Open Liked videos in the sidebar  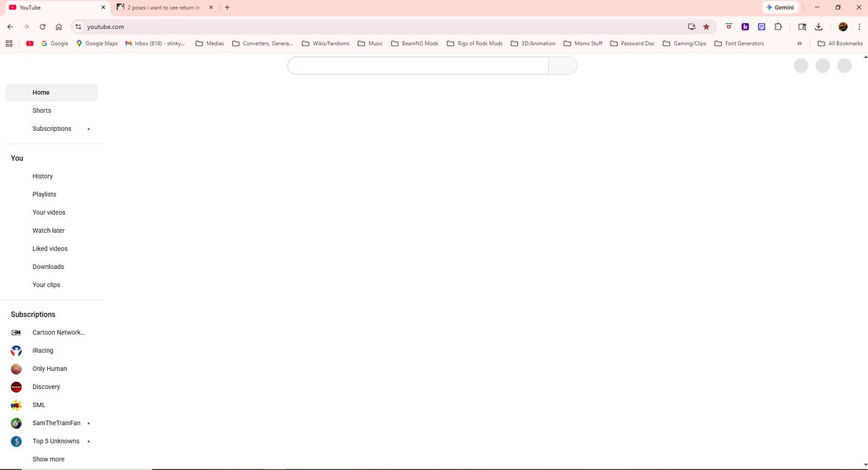tap(51, 249)
